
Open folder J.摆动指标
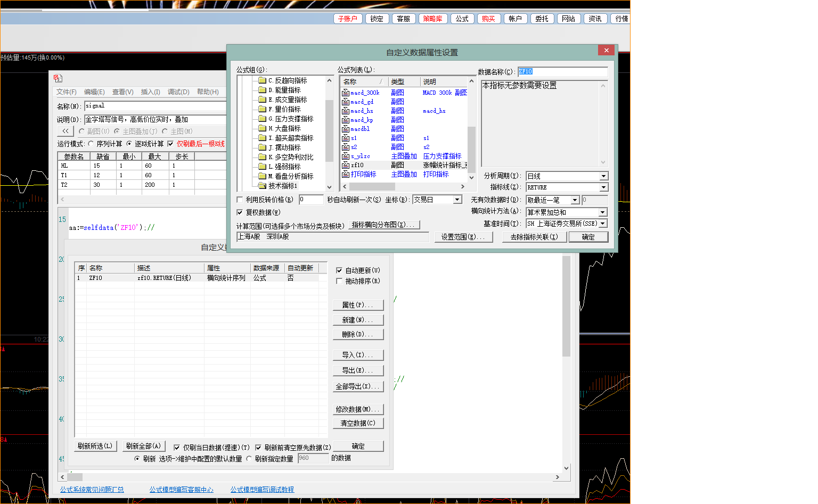click(x=262, y=147)
